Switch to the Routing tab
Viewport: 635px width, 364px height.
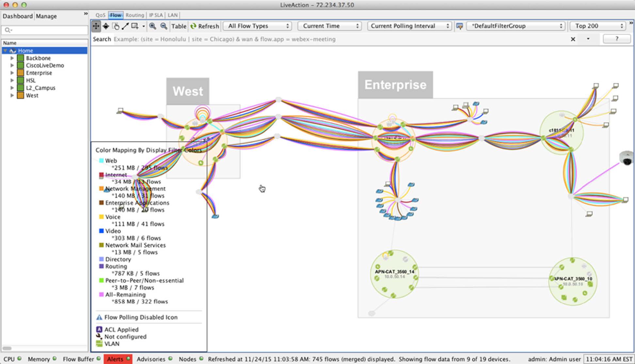(135, 15)
